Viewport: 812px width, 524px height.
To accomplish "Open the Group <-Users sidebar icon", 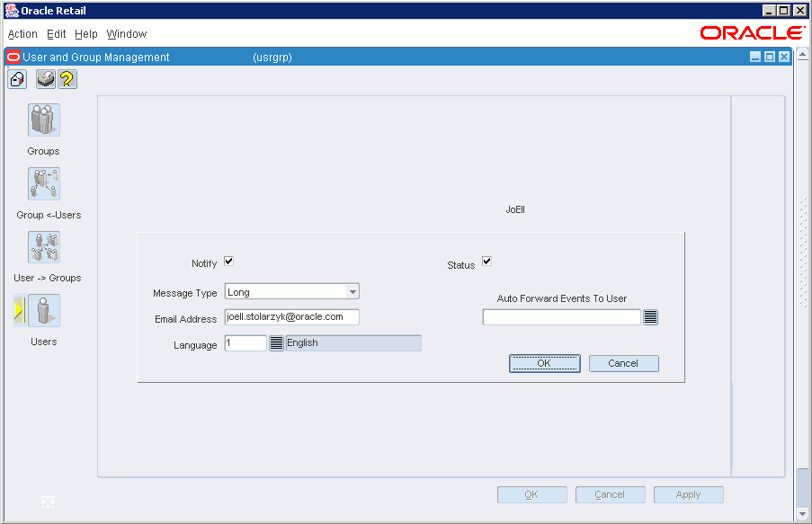I will (x=44, y=183).
